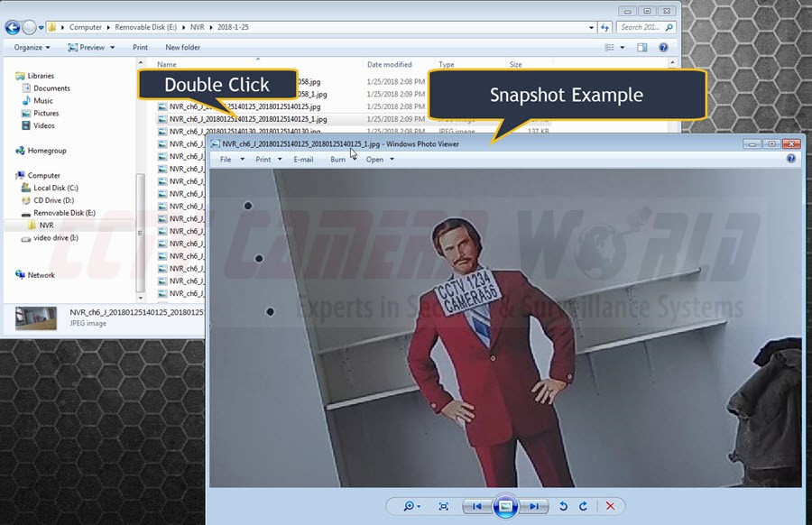Screen dimensions: 812x525
Task: Click the Actual Size fit icon
Action: tap(443, 506)
